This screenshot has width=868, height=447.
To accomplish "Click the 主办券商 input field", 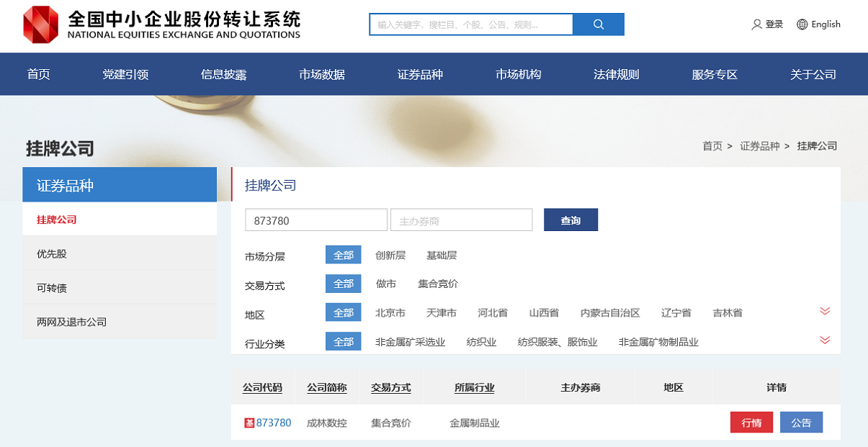I will pos(461,220).
